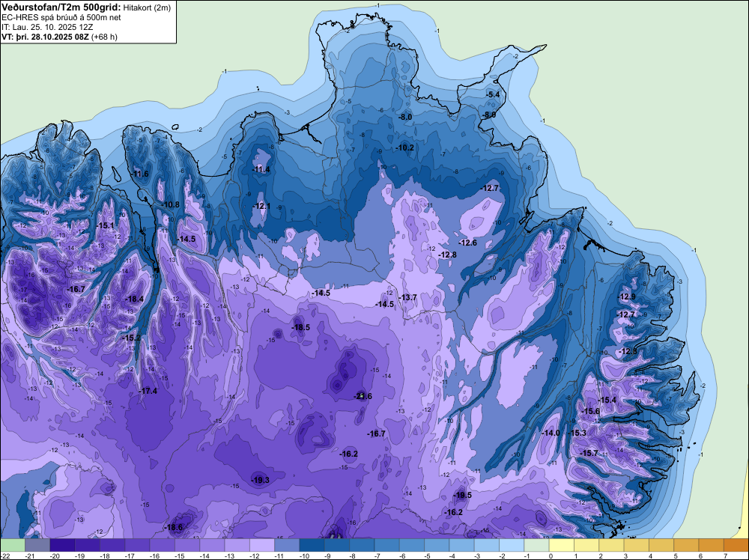
Task: Pick the legend swatch starting at -16
Action: 162,545
